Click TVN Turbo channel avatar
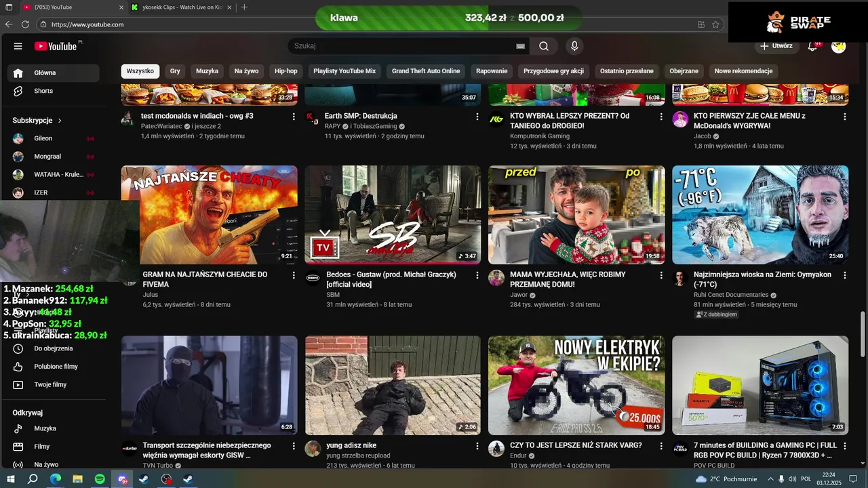 [x=129, y=449]
